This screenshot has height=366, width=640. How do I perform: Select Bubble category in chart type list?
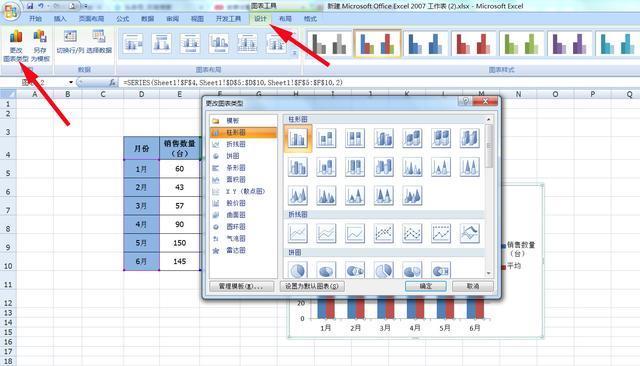point(243,239)
